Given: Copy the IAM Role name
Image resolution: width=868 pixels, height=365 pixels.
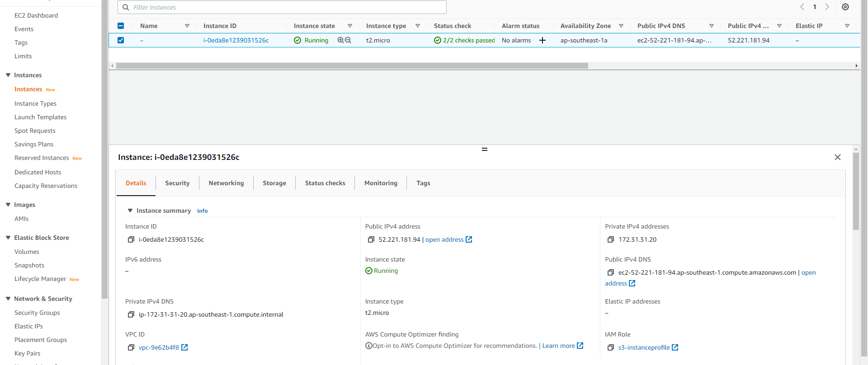Looking at the screenshot, I should [611, 347].
